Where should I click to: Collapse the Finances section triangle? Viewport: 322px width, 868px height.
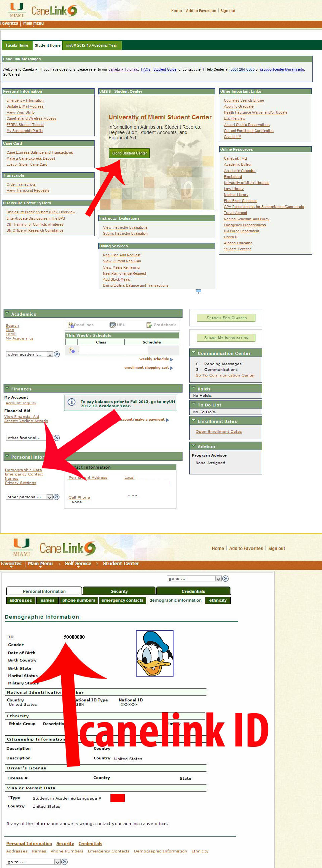[x=7, y=388]
